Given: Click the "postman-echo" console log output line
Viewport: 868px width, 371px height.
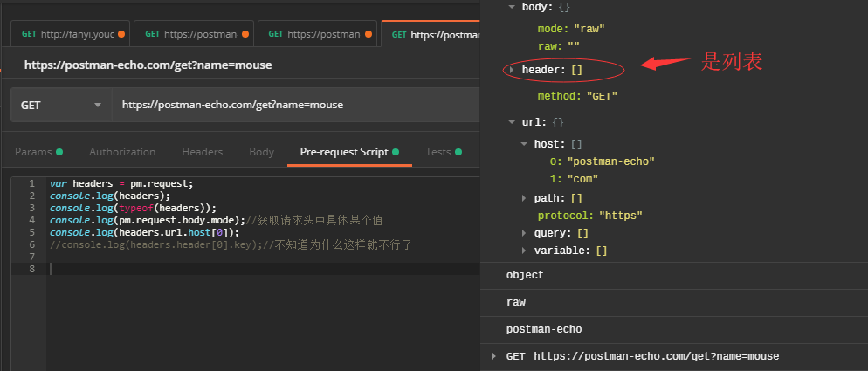Looking at the screenshot, I should tap(544, 329).
